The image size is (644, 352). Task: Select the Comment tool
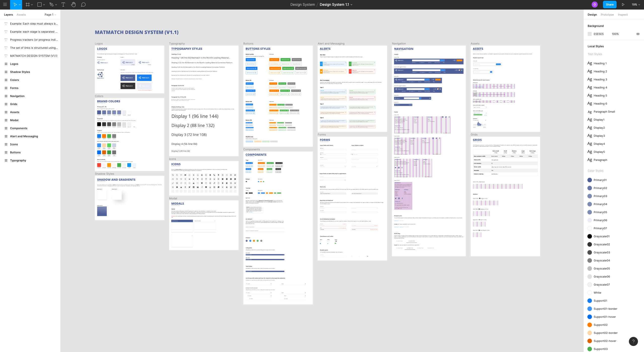(x=83, y=5)
